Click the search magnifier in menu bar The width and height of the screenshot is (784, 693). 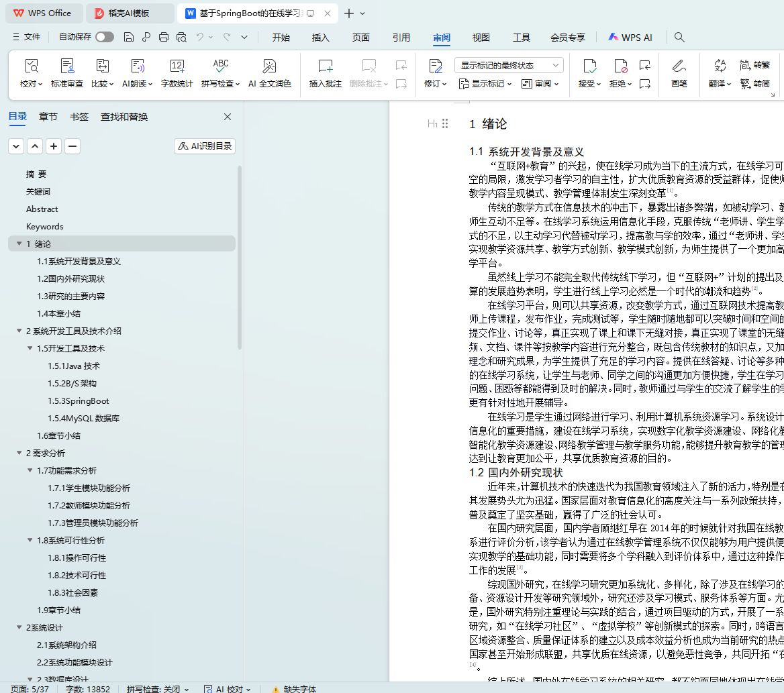[x=679, y=38]
